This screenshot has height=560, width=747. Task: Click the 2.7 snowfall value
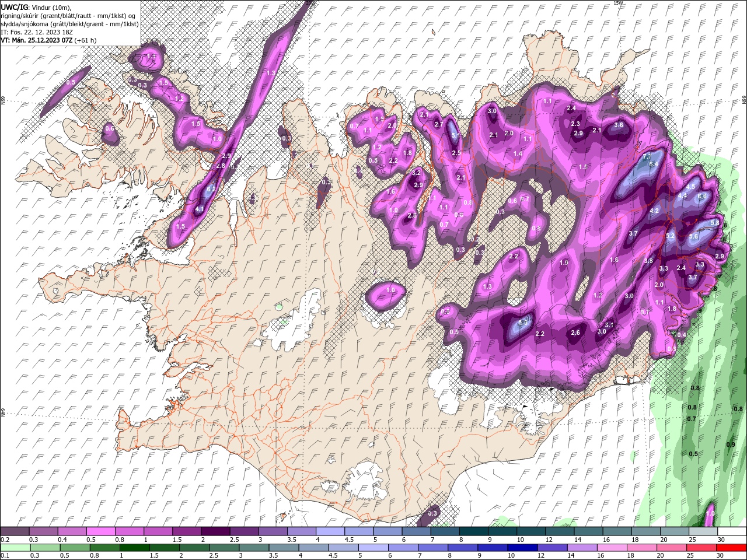click(x=439, y=124)
